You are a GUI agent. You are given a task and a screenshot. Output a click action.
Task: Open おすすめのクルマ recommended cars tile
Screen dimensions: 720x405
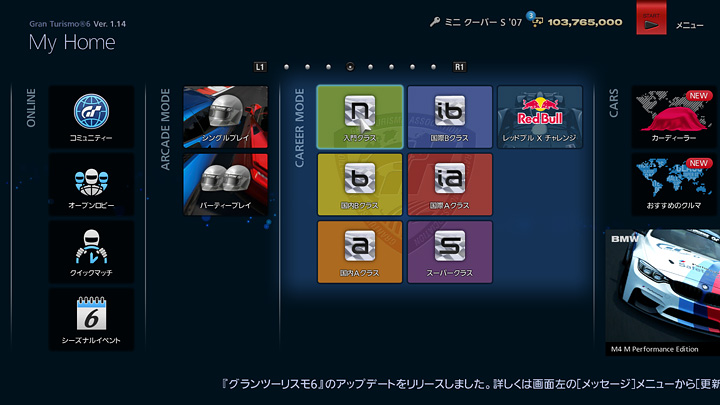coord(676,185)
